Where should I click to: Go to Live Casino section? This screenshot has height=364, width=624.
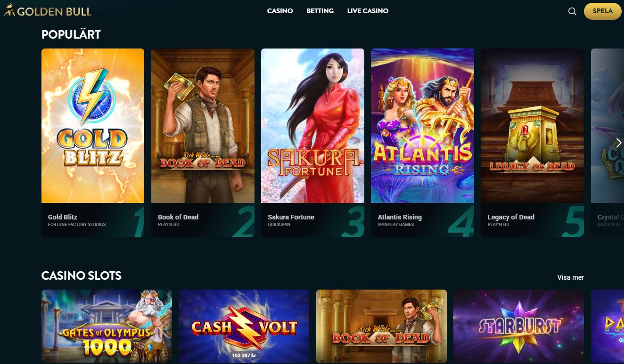coord(368,11)
